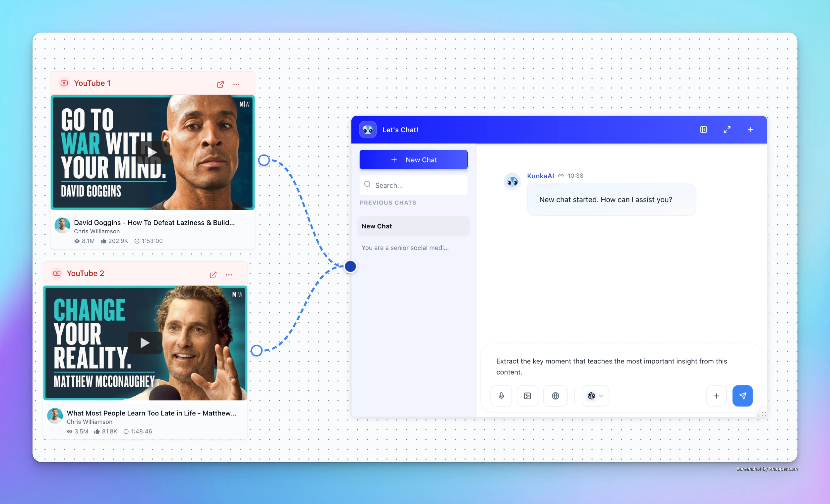Select the New Chat history item
This screenshot has width=830, height=504.
coord(413,226)
